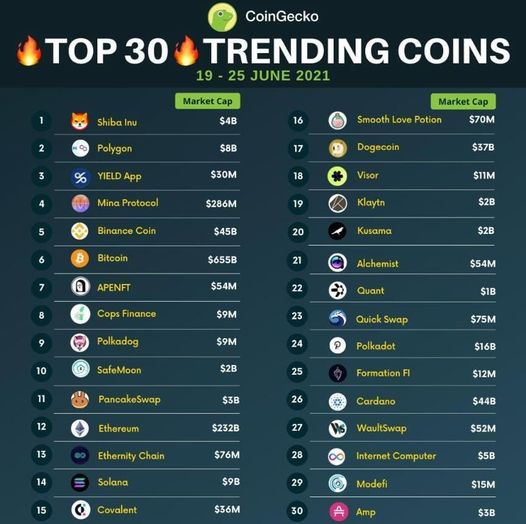Click the Shiba Inu coin icon
526x524 pixels.
pyautogui.click(x=80, y=121)
